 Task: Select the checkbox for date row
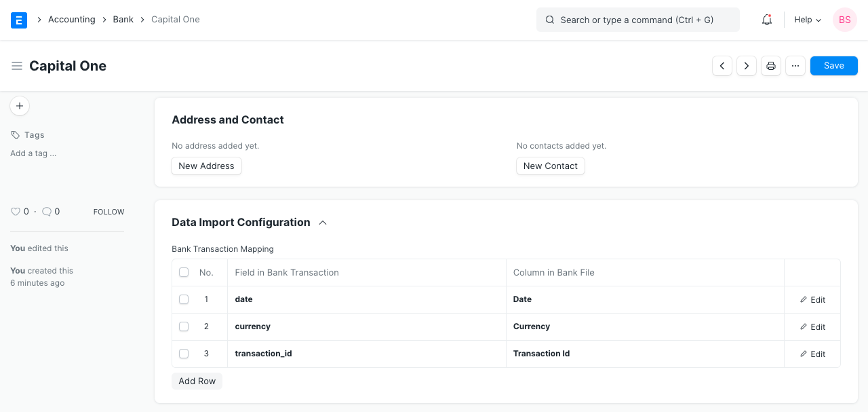pyautogui.click(x=184, y=299)
